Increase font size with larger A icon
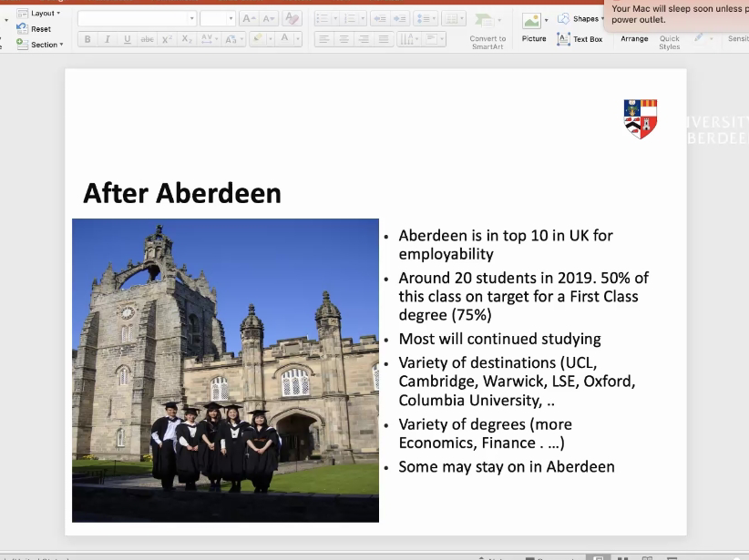Image resolution: width=749 pixels, height=560 pixels. click(248, 18)
